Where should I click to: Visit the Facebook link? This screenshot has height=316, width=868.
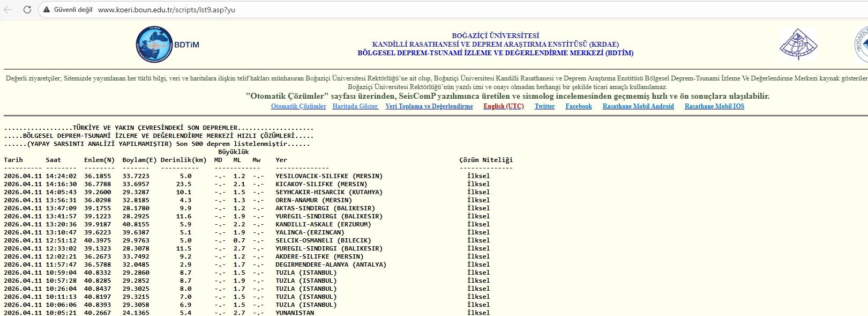pyautogui.click(x=579, y=106)
